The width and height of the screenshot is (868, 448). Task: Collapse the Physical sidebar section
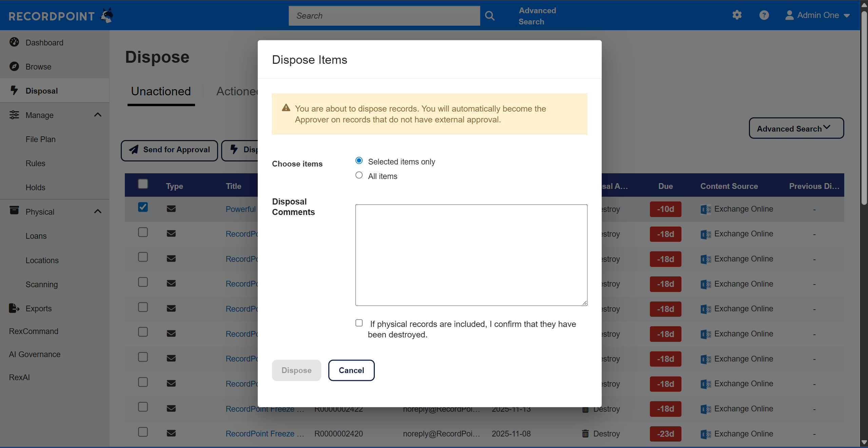pyautogui.click(x=98, y=212)
